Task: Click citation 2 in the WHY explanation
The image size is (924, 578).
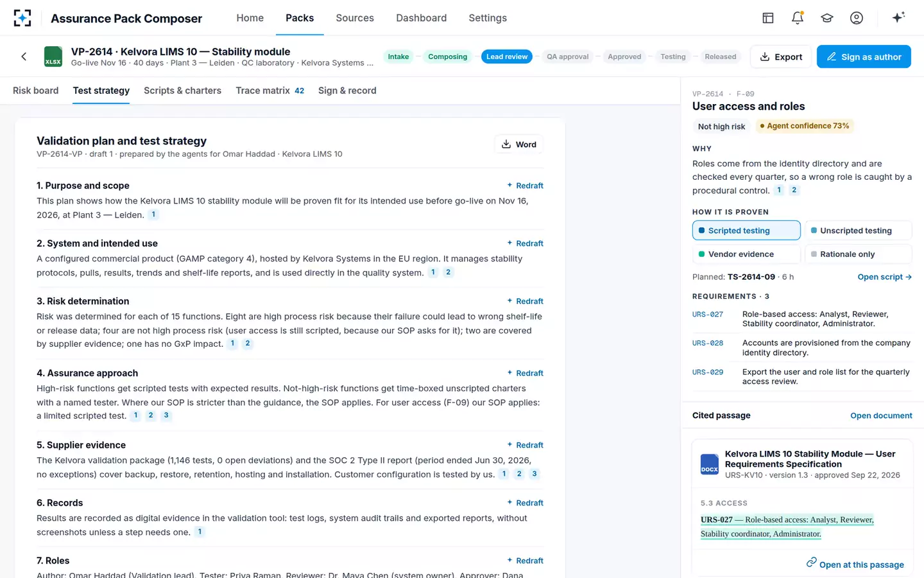Action: [794, 190]
